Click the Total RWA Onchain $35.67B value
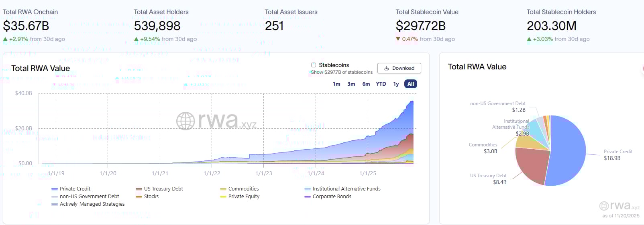 (26, 26)
